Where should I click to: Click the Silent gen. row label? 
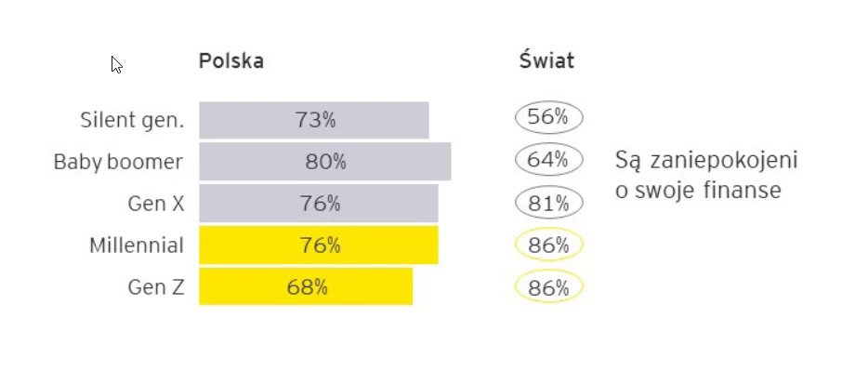coord(132,120)
